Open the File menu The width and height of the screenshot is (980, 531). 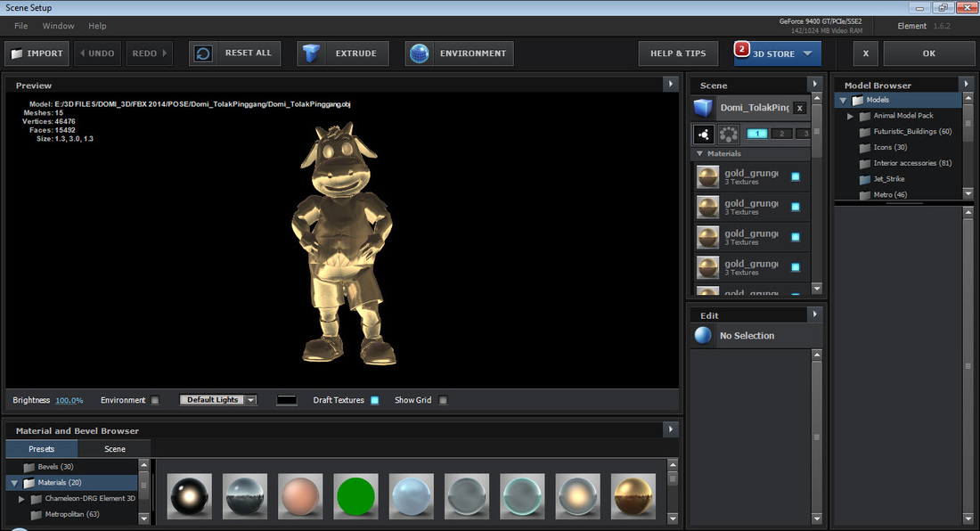[x=21, y=26]
